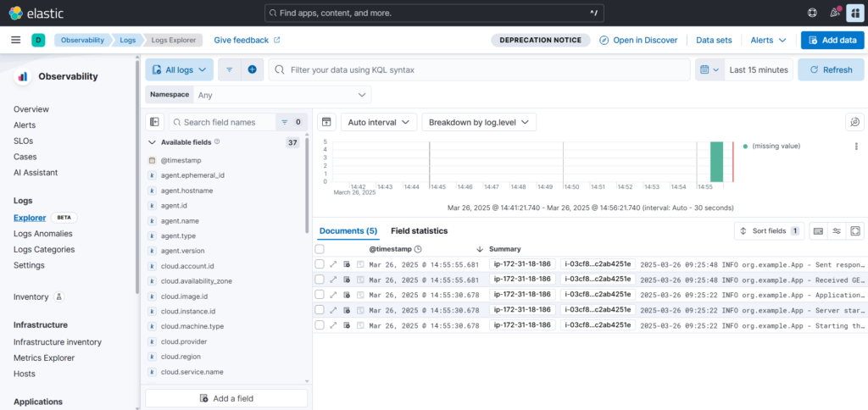This screenshot has width=868, height=410.
Task: Click the green histogram bar at 14:55
Action: pyautogui.click(x=717, y=162)
